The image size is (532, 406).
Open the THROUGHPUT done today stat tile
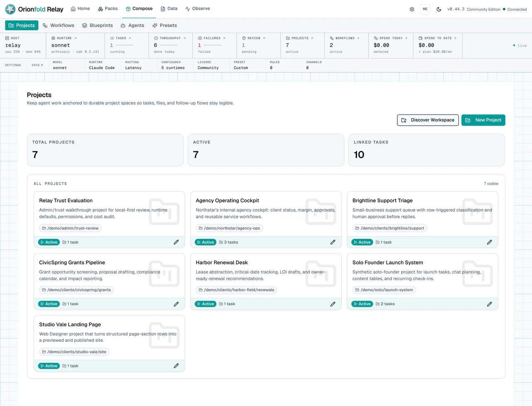(x=170, y=45)
